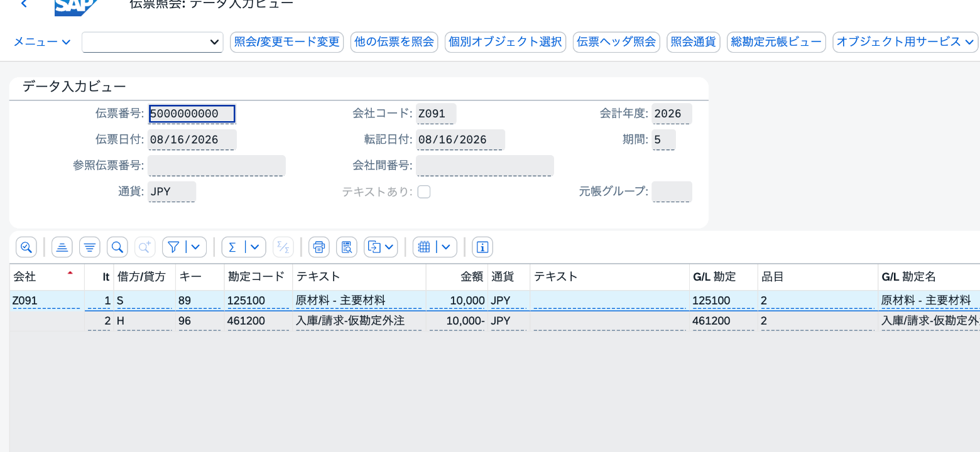Go back with the left arrow
Screen dimensions: 980x452
pos(24,4)
